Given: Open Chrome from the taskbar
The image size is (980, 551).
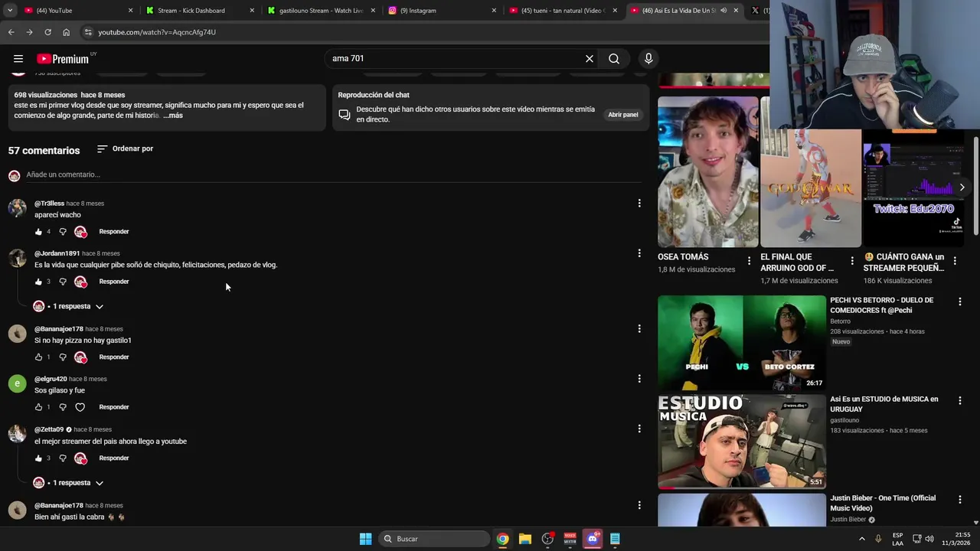Looking at the screenshot, I should click(502, 539).
